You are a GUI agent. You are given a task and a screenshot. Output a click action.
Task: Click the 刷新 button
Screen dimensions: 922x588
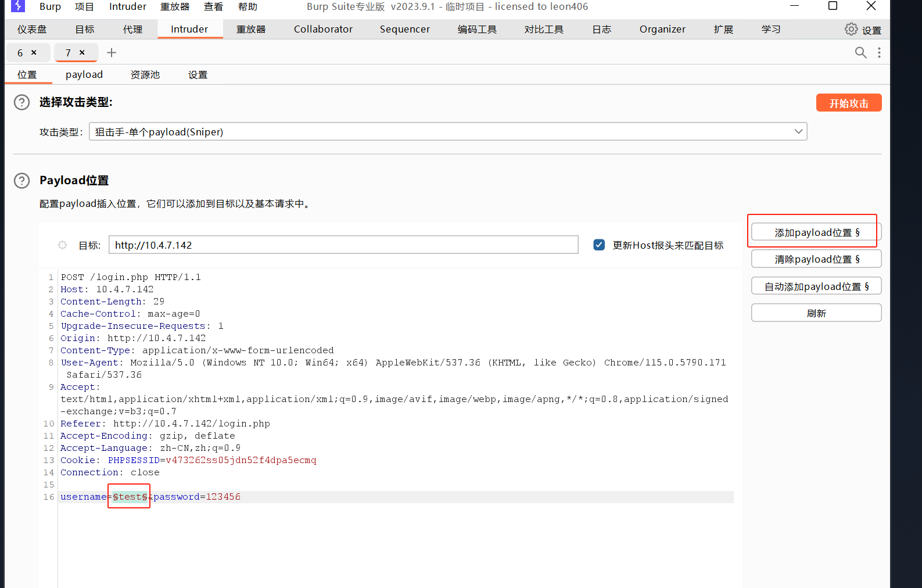point(816,313)
